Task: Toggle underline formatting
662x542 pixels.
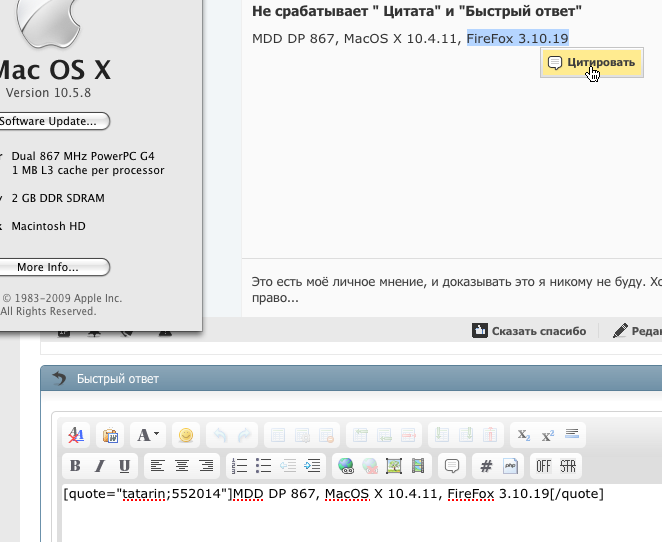Action: click(x=124, y=466)
